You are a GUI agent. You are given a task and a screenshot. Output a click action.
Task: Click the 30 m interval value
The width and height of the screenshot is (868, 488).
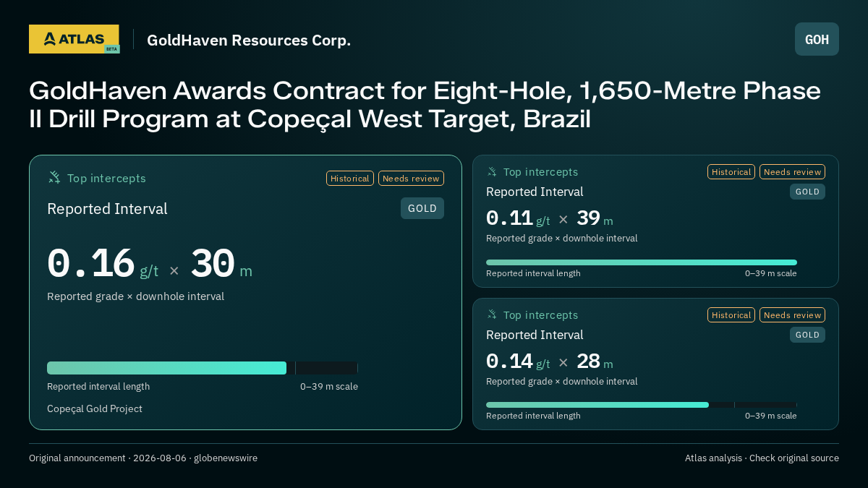pyautogui.click(x=221, y=264)
